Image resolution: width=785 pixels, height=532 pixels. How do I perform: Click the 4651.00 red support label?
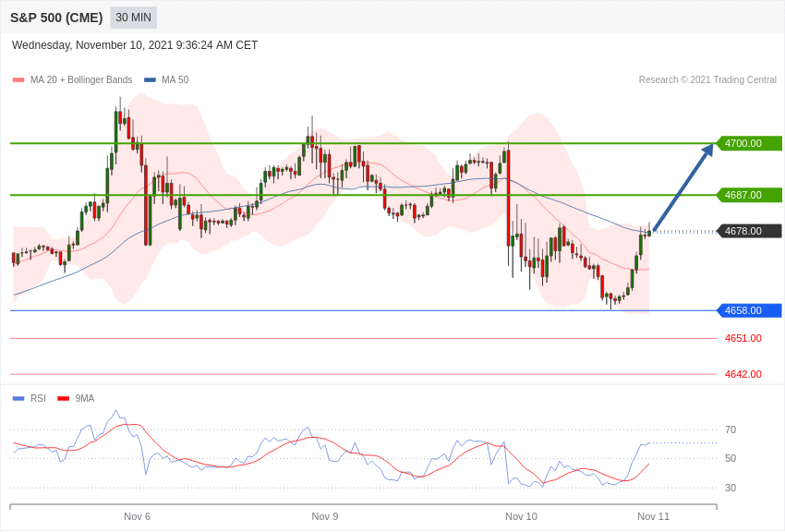pyautogui.click(x=743, y=338)
